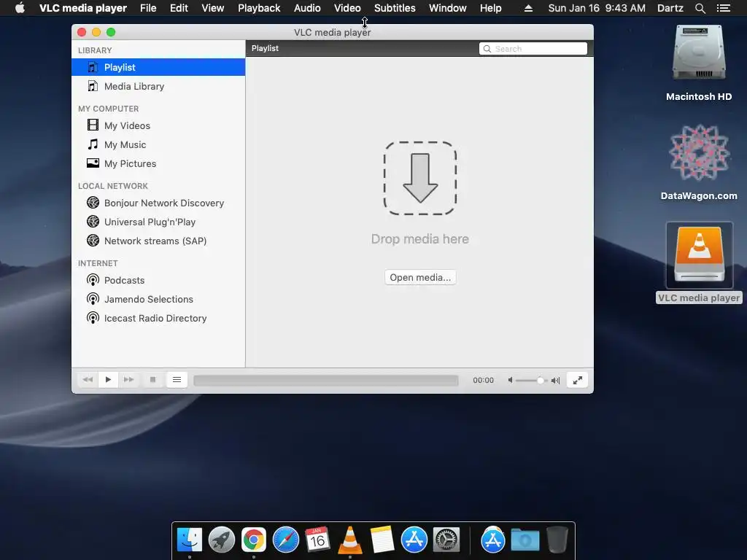Open Calendar from the Dock
747x560 pixels.
(x=317, y=540)
